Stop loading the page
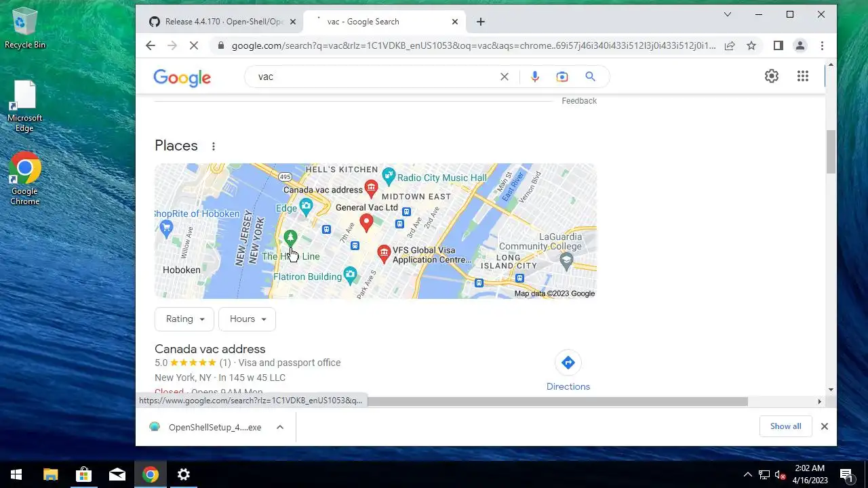 point(194,45)
